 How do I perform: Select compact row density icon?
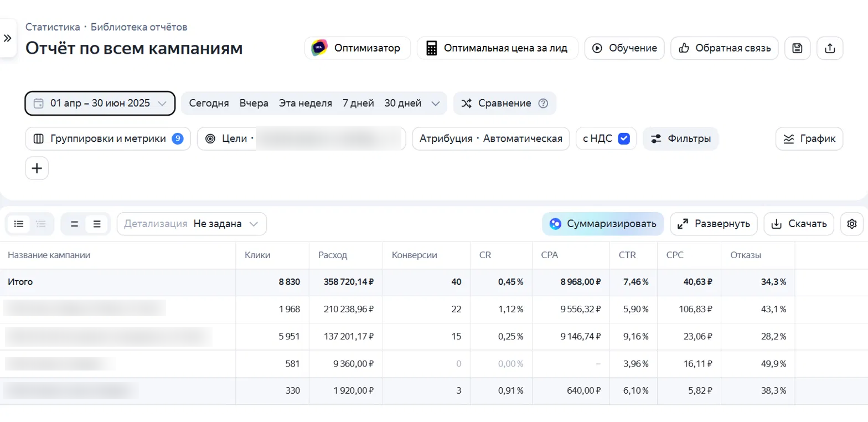click(74, 224)
